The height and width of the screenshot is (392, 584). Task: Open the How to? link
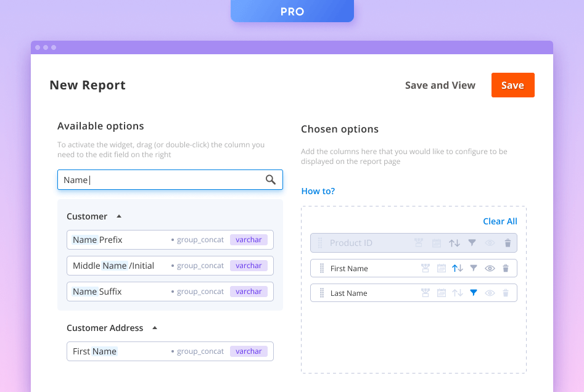pos(318,191)
